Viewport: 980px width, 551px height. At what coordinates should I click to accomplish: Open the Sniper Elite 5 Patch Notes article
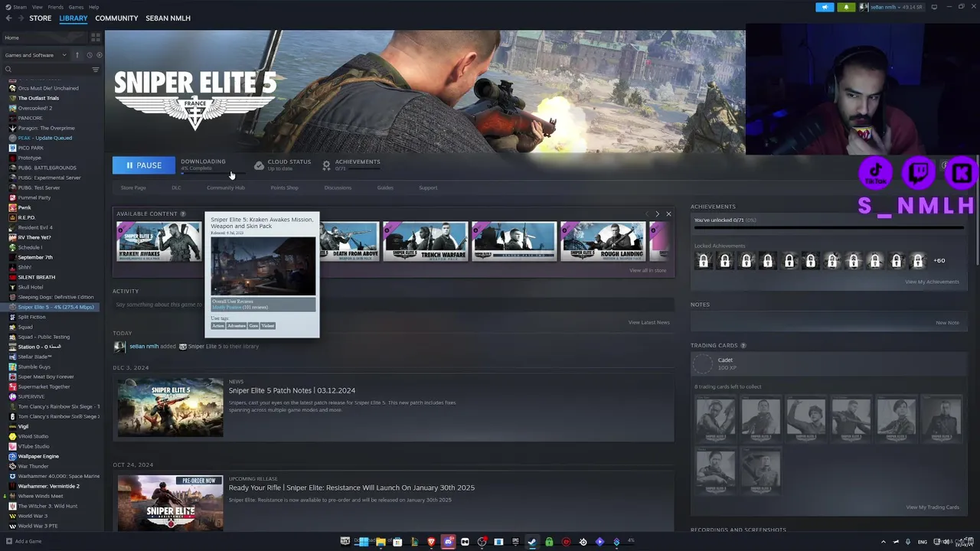coord(292,390)
